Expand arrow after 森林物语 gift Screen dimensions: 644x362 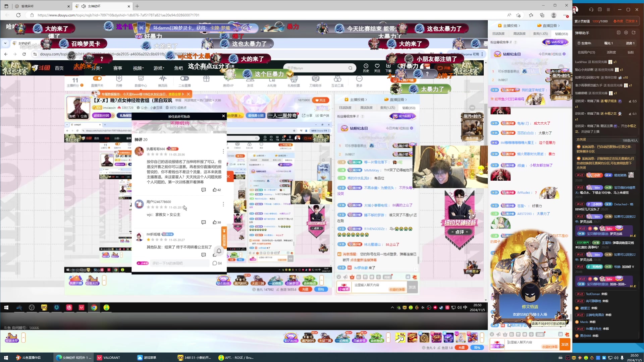tap(388, 338)
